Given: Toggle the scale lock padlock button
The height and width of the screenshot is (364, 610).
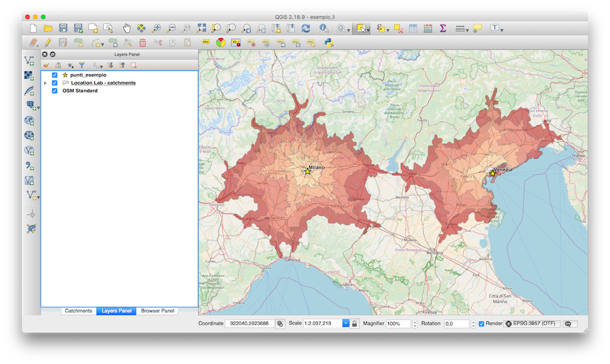Looking at the screenshot, I should coord(354,323).
